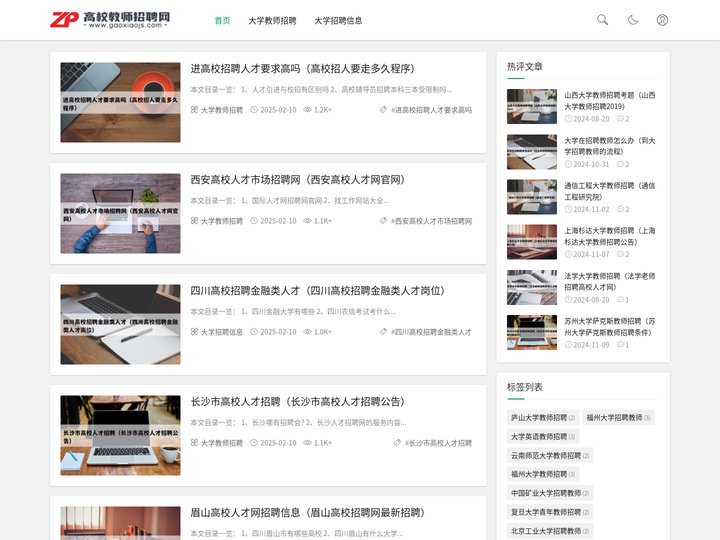Click category grid icon in 长沙市 article row
Image resolution: width=720 pixels, height=540 pixels.
tap(194, 443)
